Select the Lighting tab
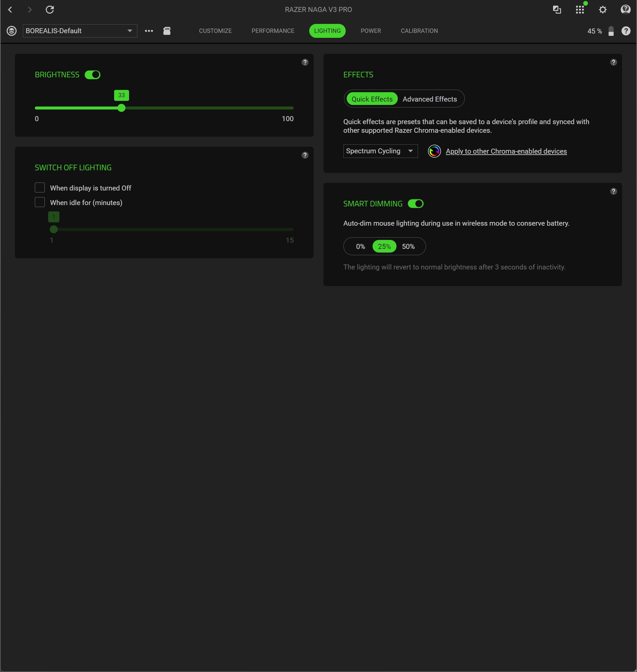637x672 pixels. click(327, 31)
